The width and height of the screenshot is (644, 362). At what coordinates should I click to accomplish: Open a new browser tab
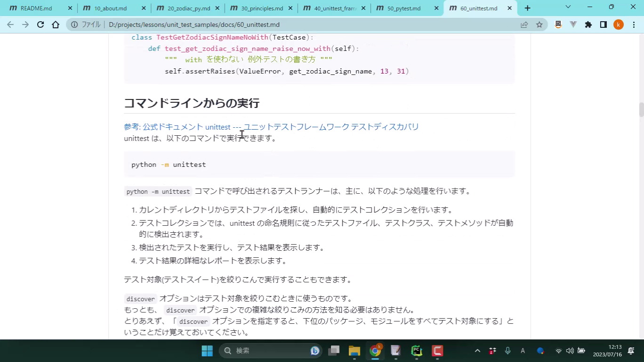click(x=527, y=8)
